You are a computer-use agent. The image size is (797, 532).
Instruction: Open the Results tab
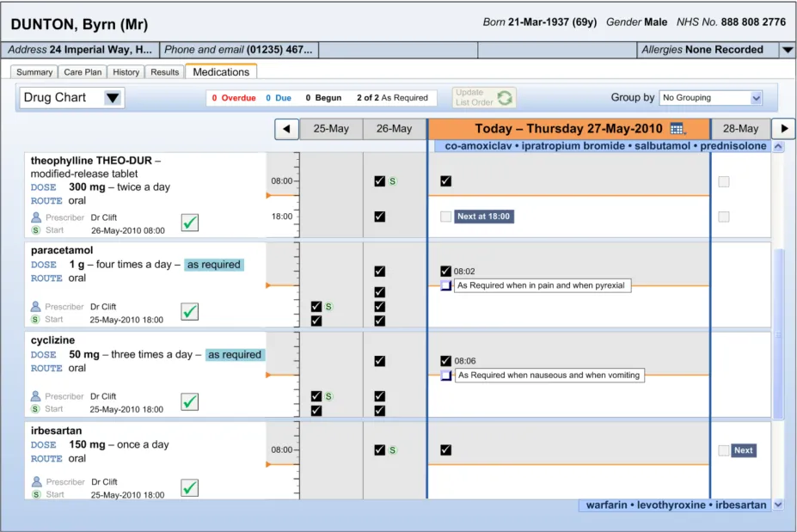164,72
